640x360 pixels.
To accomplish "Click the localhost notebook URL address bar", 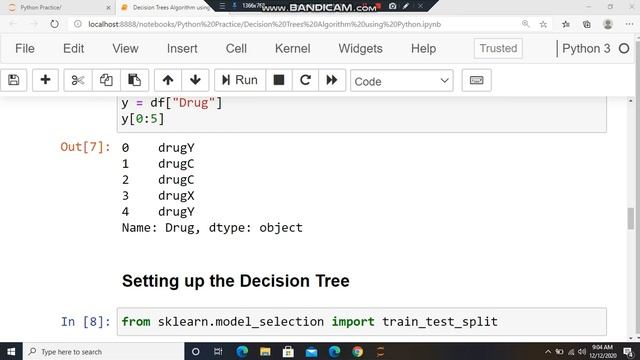I will pyautogui.click(x=264, y=24).
